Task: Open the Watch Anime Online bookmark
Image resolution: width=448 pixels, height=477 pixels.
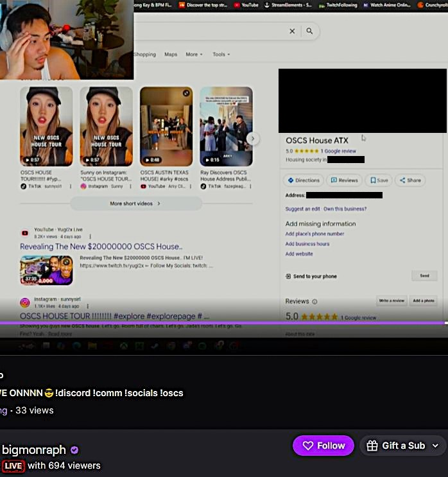Action: [387, 5]
